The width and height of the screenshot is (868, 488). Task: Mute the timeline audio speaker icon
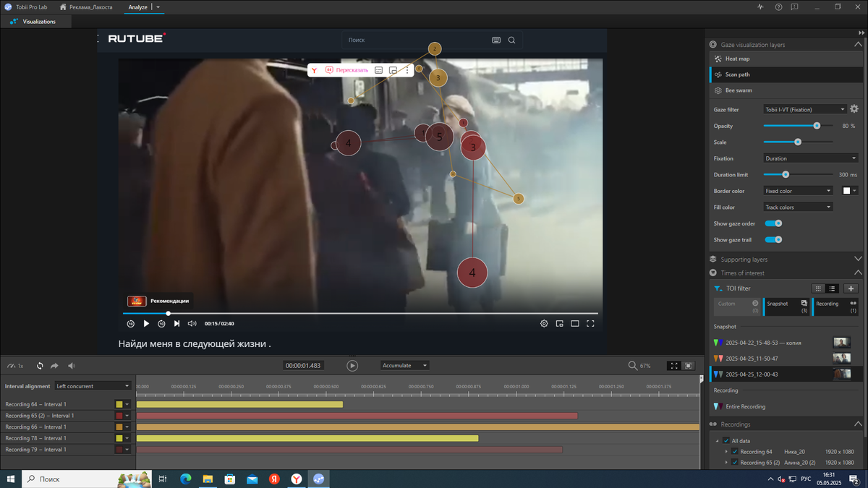(x=72, y=366)
